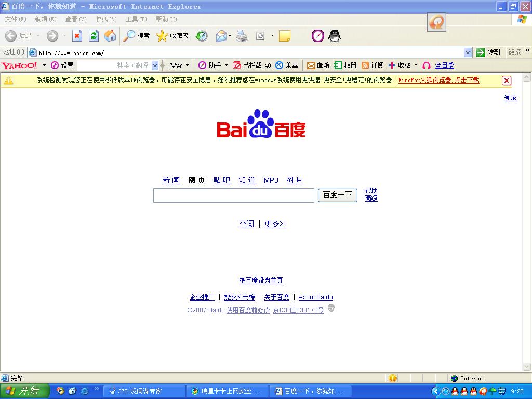Click FireFox火狐浏览器 download link in warning

tap(438, 80)
